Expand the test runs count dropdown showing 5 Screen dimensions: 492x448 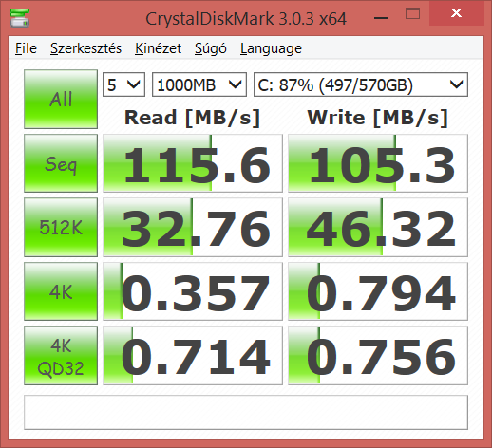123,84
